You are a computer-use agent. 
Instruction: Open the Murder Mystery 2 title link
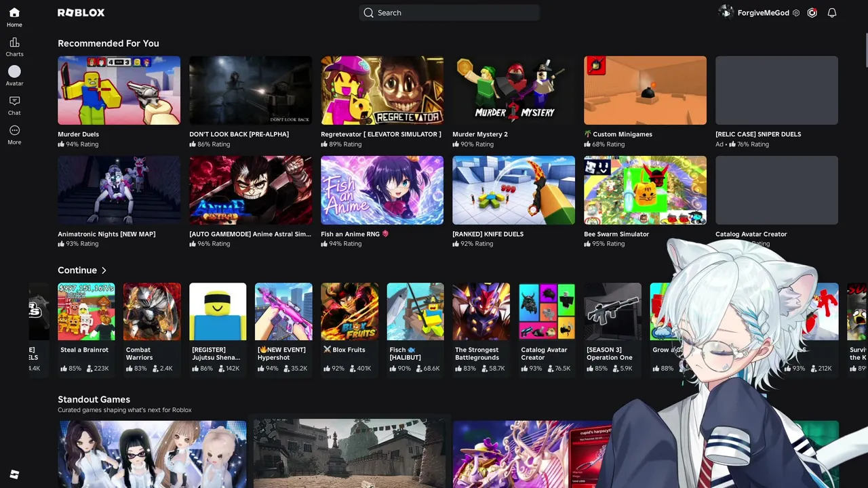tap(480, 134)
